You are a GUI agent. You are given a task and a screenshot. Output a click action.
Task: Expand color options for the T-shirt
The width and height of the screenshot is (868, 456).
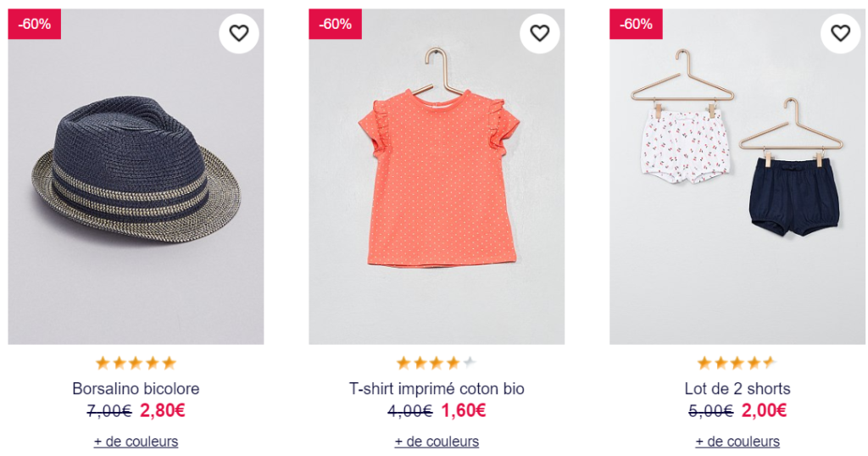pos(437,442)
